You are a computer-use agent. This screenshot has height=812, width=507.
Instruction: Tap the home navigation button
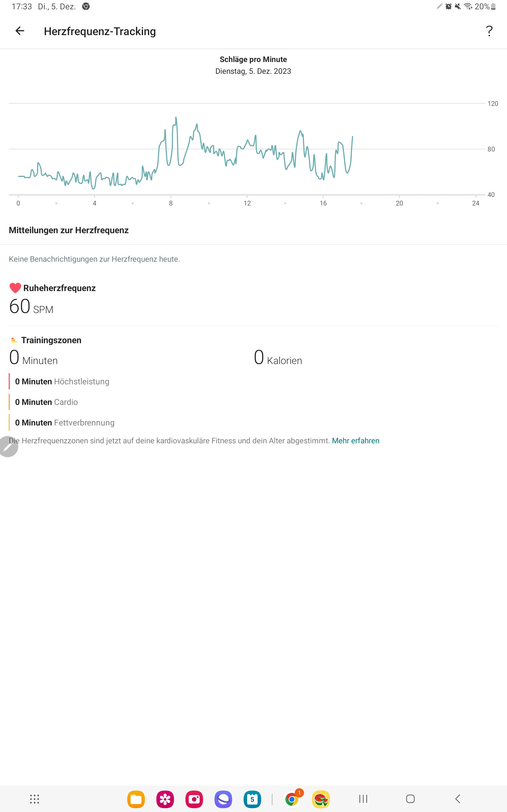tap(410, 799)
